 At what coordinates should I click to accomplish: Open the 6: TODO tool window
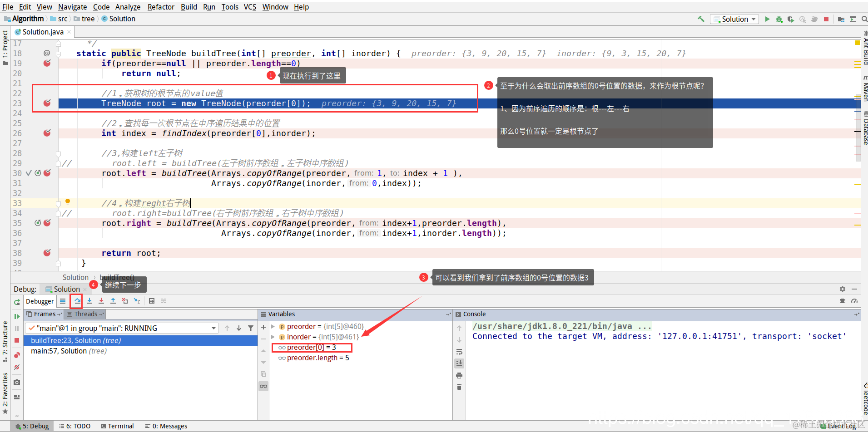tap(75, 426)
